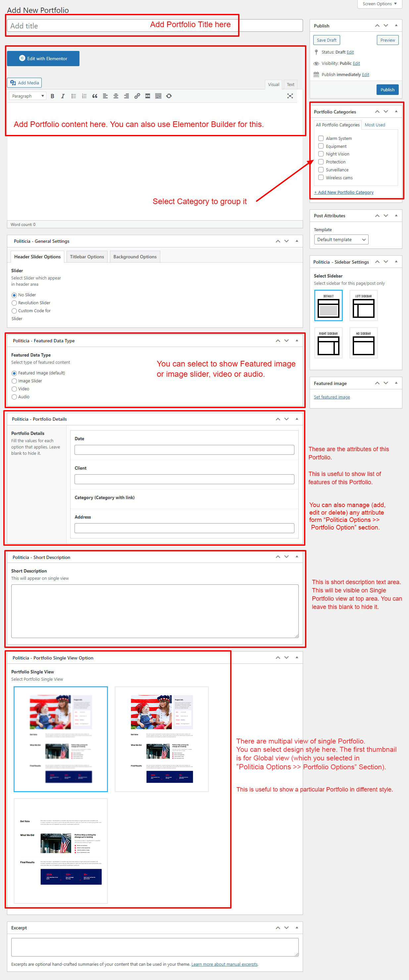The height and width of the screenshot is (980, 409).
Task: Apply italic formatting in editor toolbar
Action: (63, 96)
